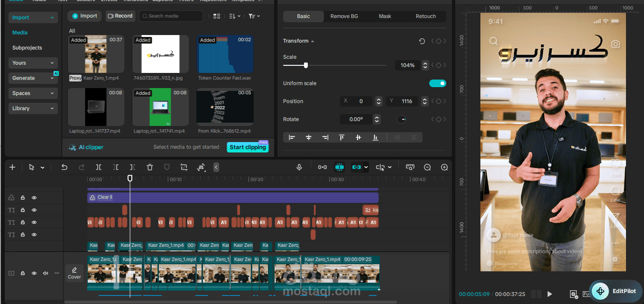Open the EditPilot assistant
This screenshot has width=644, height=304.
tap(616, 291)
